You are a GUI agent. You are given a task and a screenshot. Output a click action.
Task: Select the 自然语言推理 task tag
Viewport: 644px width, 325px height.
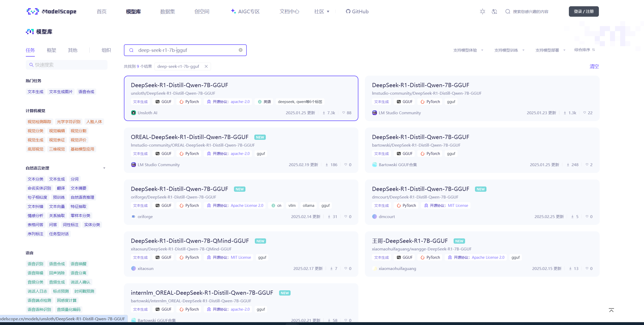tap(82, 197)
